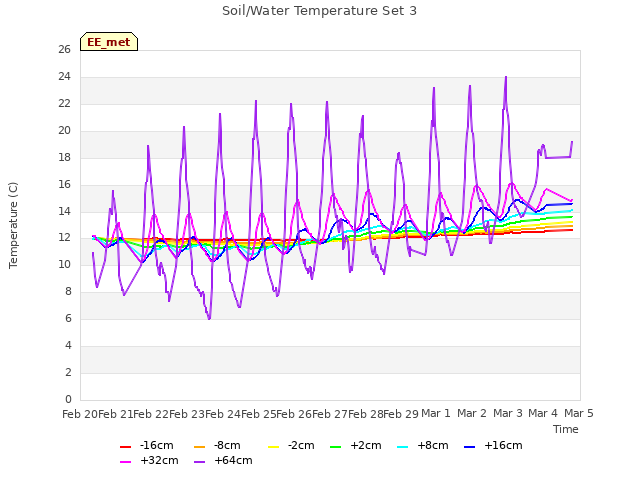The image size is (640, 480).
Task: Click the green +2cm legend color marker
Action: 336,447
